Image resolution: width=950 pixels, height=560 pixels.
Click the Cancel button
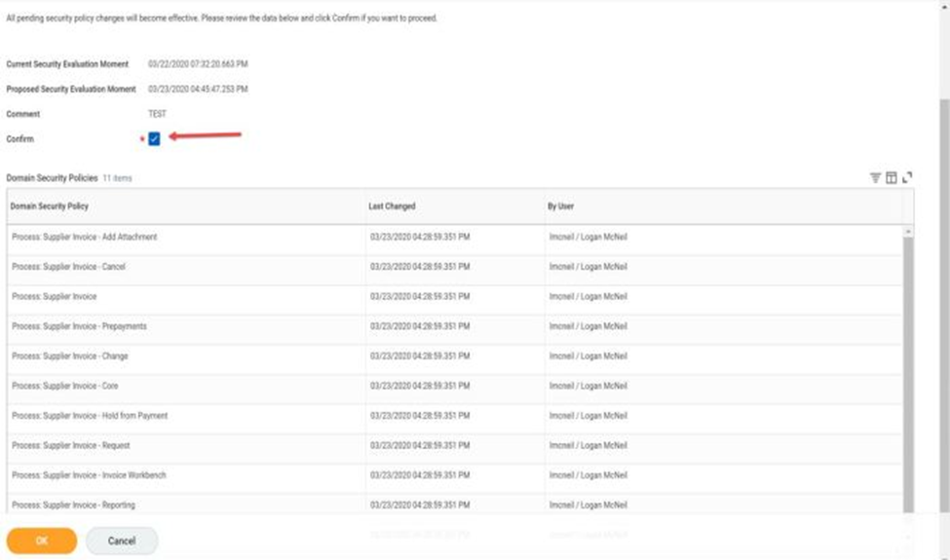coord(122,541)
